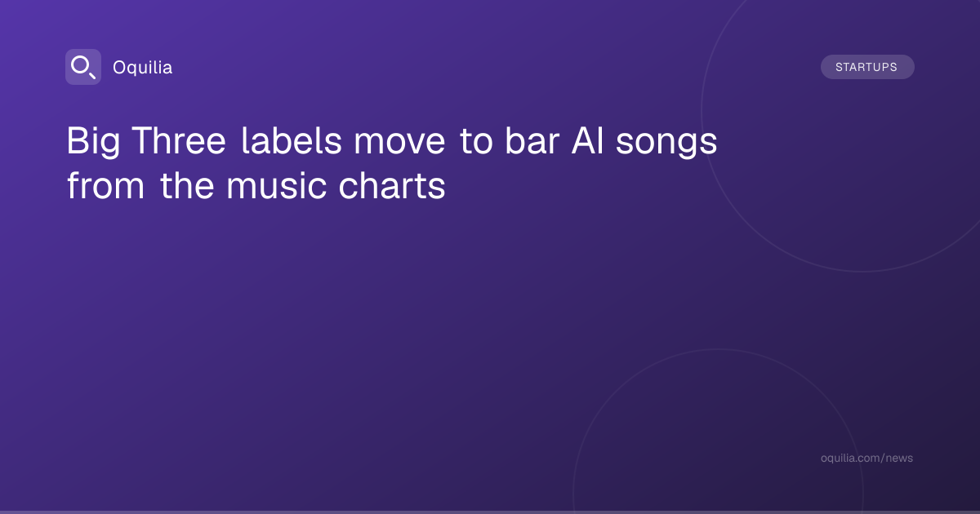Click the words 'Big Three' in headline
The width and height of the screenshot is (980, 514).
tap(146, 142)
